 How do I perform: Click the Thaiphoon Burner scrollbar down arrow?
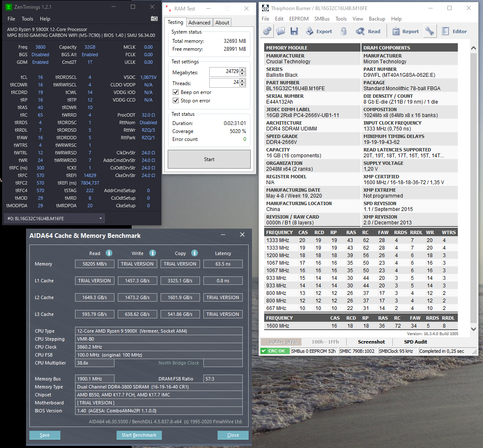point(473,329)
